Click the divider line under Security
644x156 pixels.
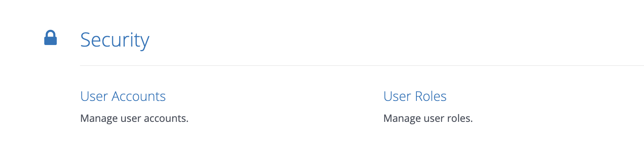[x=362, y=66]
